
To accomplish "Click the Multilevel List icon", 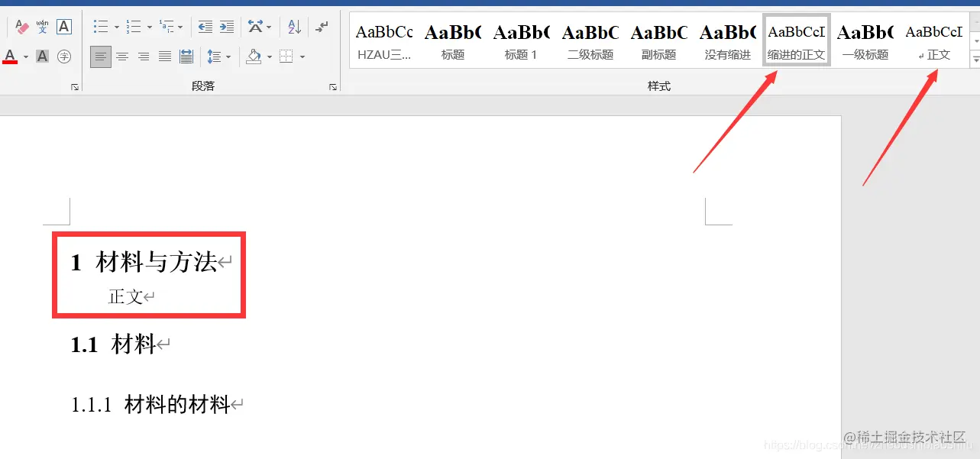I will [x=167, y=27].
